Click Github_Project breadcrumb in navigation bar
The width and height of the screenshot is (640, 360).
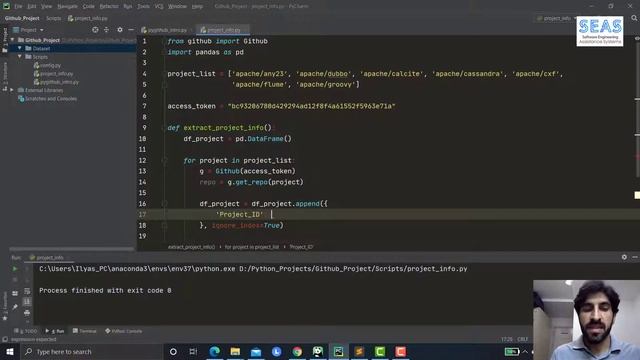(x=22, y=18)
